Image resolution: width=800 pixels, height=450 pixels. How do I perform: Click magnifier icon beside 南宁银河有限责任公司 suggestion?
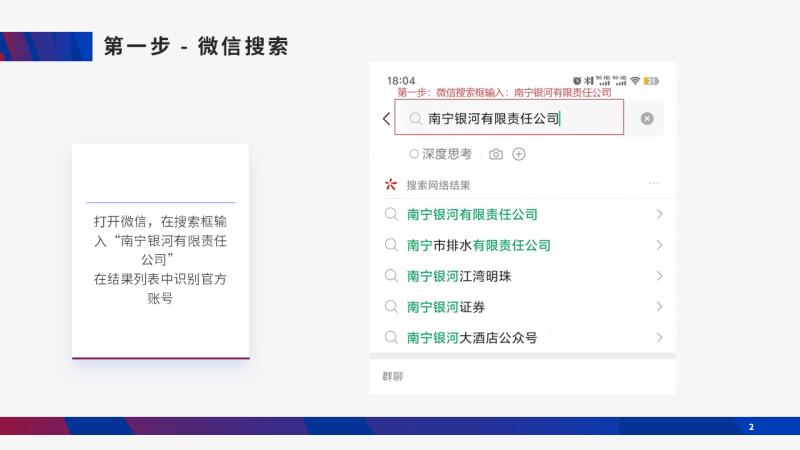[391, 214]
